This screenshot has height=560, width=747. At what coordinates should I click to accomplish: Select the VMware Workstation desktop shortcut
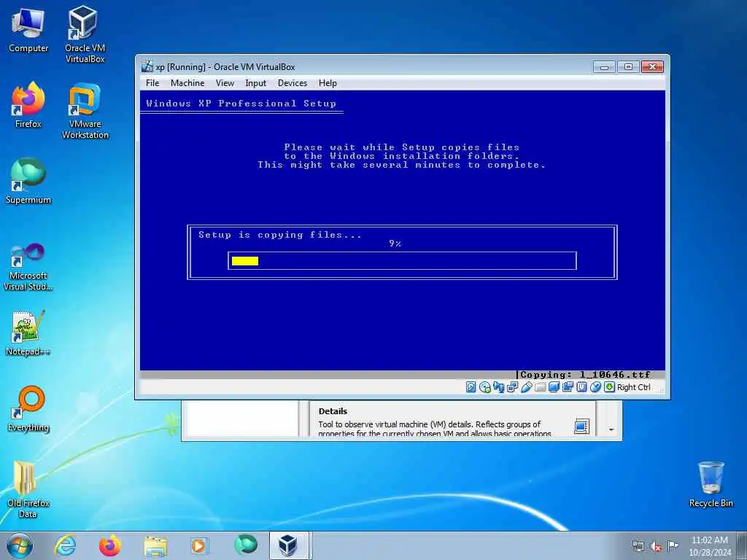pyautogui.click(x=85, y=111)
